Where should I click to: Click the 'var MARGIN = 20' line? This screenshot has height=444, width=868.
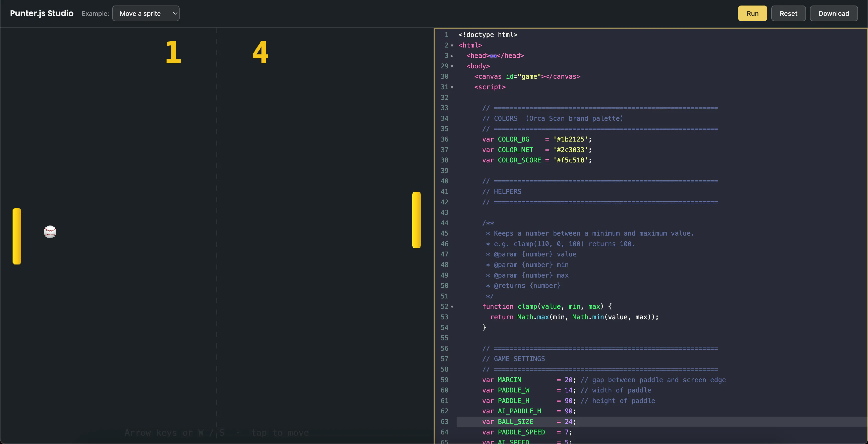[604, 380]
